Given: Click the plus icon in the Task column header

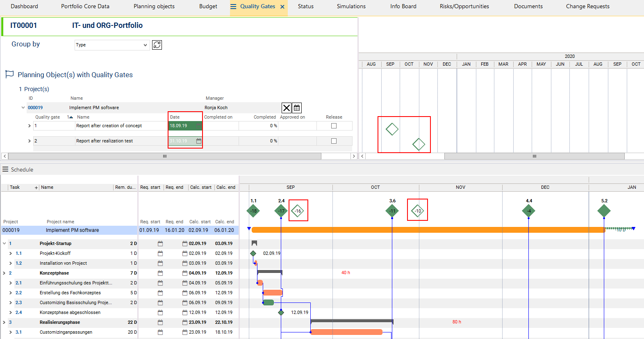Looking at the screenshot, I should (36, 188).
